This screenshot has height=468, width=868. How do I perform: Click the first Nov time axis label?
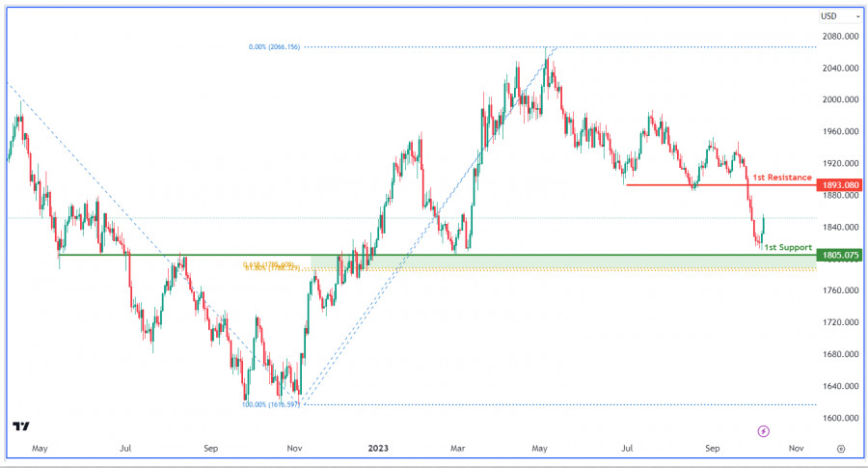click(x=294, y=448)
